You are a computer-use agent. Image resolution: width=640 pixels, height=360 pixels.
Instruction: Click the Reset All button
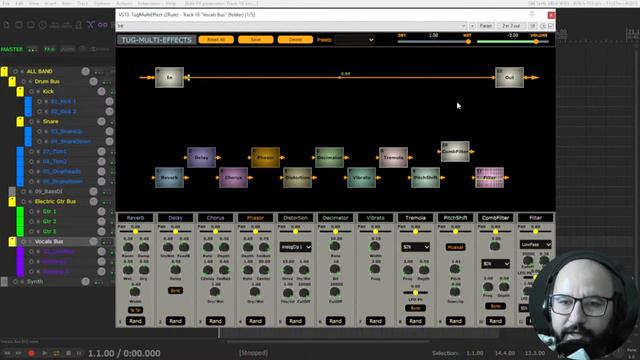pyautogui.click(x=216, y=40)
